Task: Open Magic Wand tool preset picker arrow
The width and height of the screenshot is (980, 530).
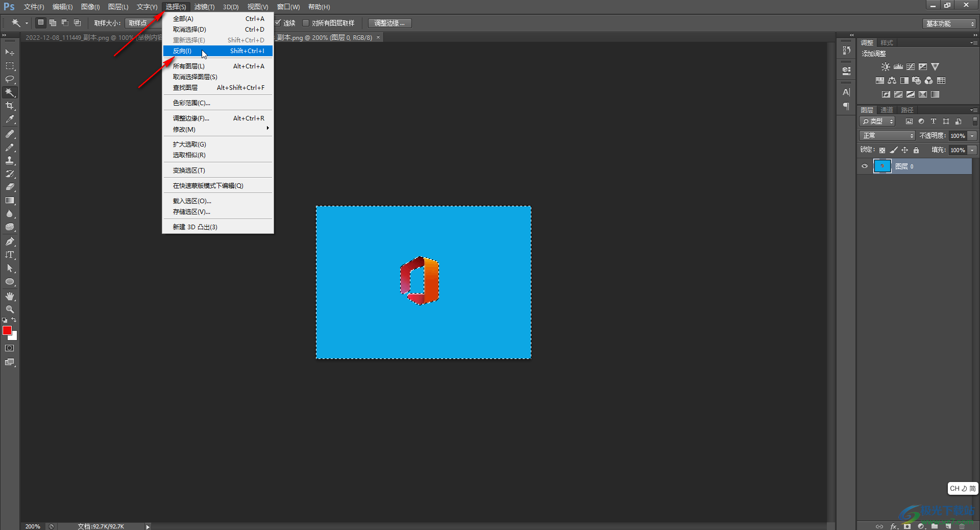Action: (27, 23)
